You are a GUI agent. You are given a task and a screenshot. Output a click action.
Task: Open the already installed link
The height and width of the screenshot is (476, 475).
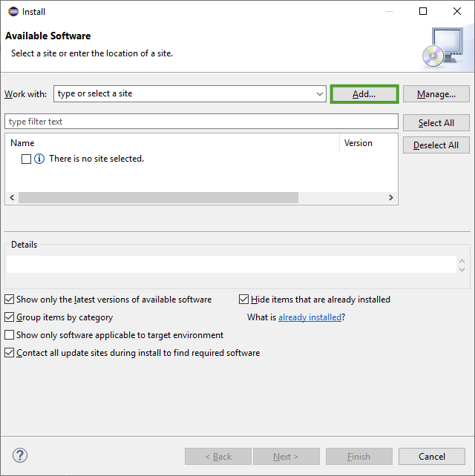(309, 317)
